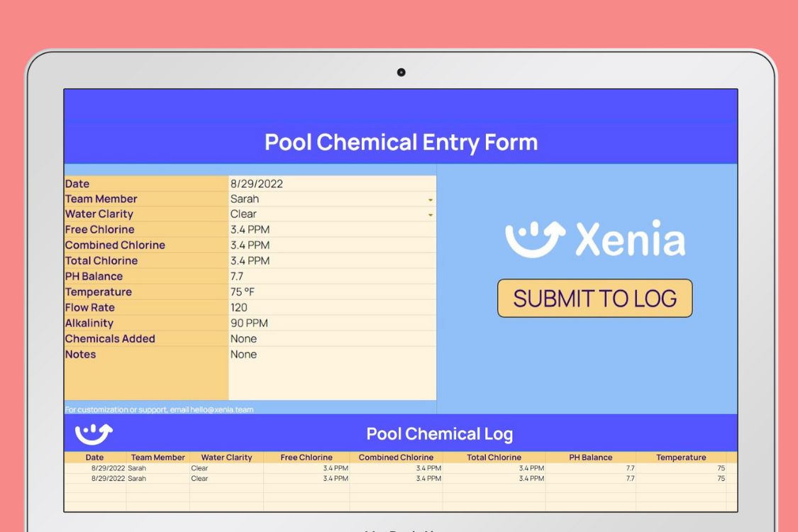
Task: Select the first 8/29/2022 log entry row
Action: [284, 468]
